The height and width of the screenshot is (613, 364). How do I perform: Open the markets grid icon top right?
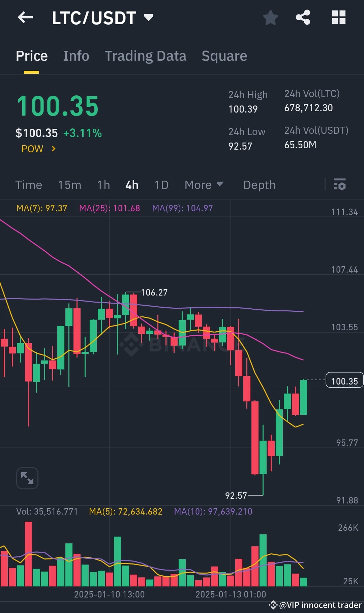tap(339, 18)
